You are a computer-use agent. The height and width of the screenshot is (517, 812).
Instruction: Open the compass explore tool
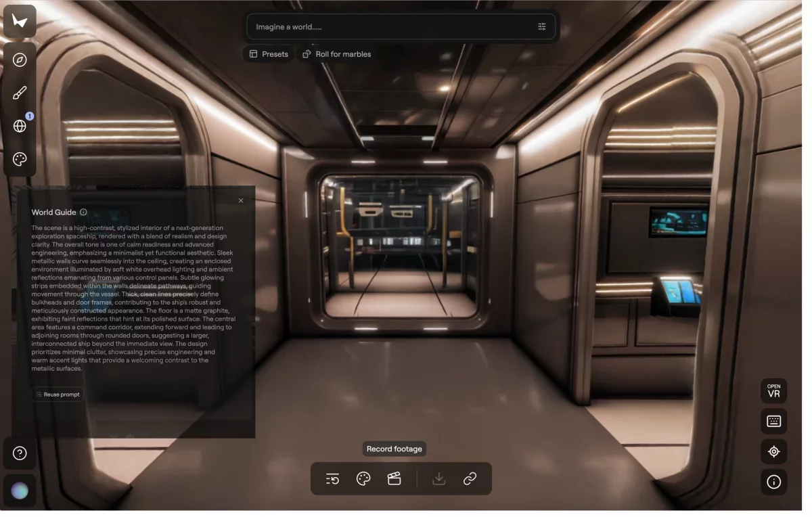tap(19, 60)
